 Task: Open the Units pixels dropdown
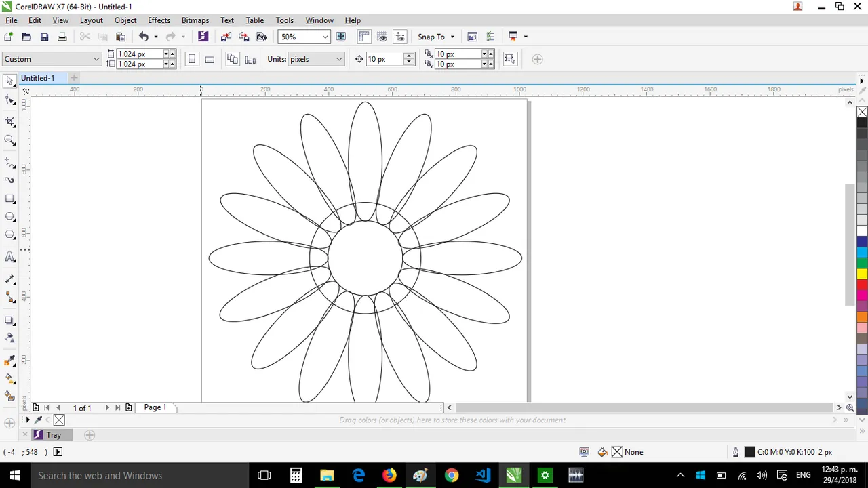[338, 60]
